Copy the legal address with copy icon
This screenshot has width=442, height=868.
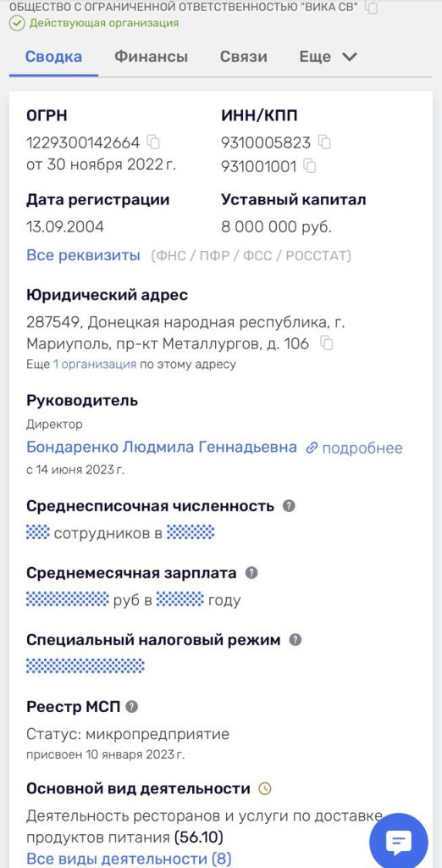328,344
